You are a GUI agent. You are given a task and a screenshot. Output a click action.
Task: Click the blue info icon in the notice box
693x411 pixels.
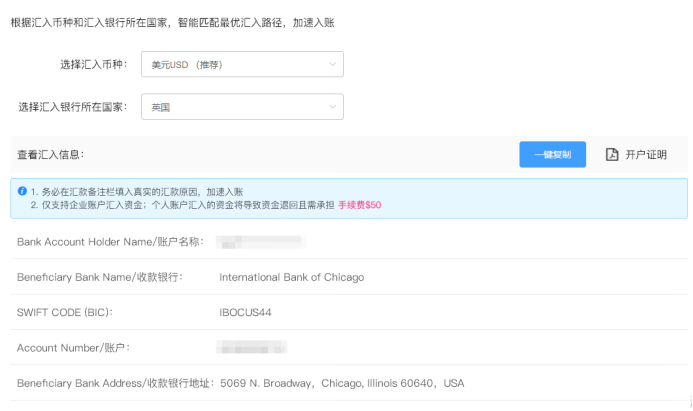click(x=22, y=191)
